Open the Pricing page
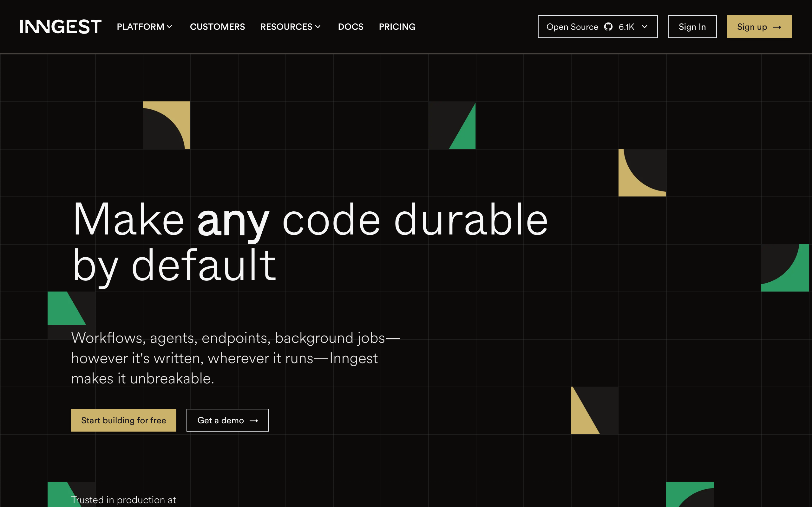Screen dimensions: 812x507 point(397,27)
